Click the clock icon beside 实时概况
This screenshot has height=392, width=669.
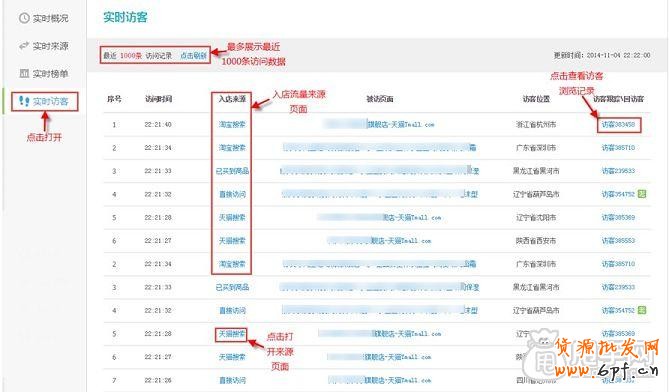(x=24, y=18)
